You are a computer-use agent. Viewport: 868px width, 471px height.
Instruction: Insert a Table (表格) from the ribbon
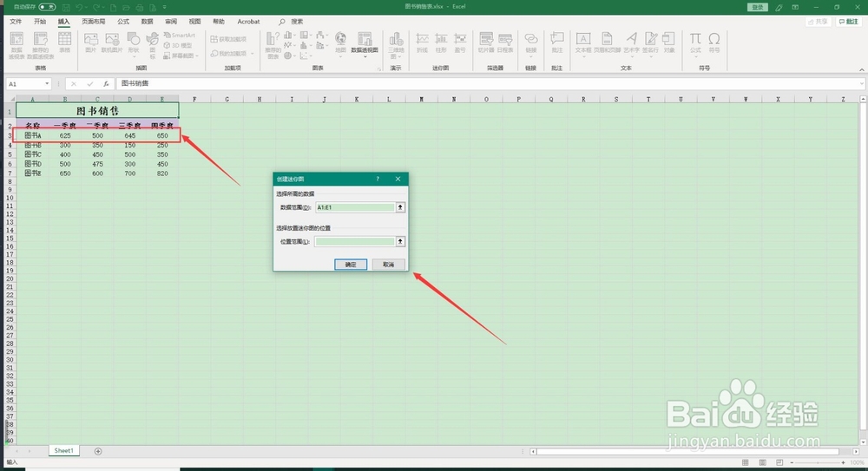65,43
